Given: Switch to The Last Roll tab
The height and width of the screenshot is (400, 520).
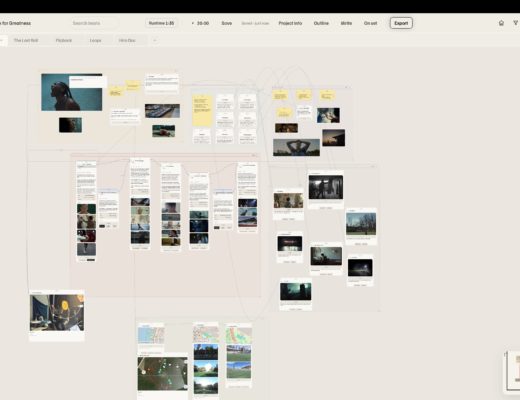Looking at the screenshot, I should pyautogui.click(x=26, y=40).
